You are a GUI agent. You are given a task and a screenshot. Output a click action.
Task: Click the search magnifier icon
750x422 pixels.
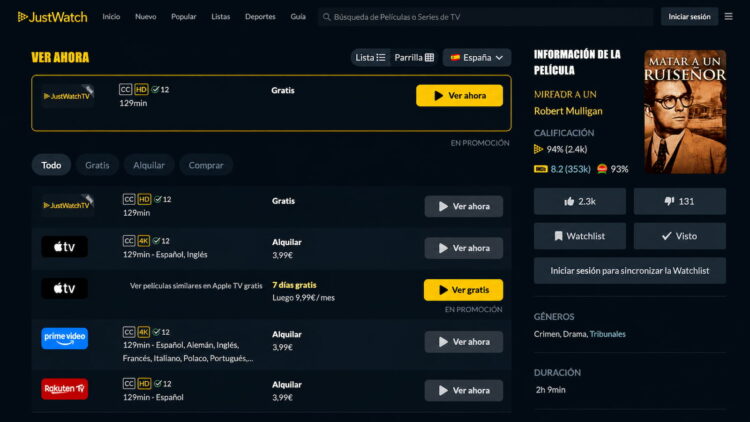pyautogui.click(x=327, y=17)
